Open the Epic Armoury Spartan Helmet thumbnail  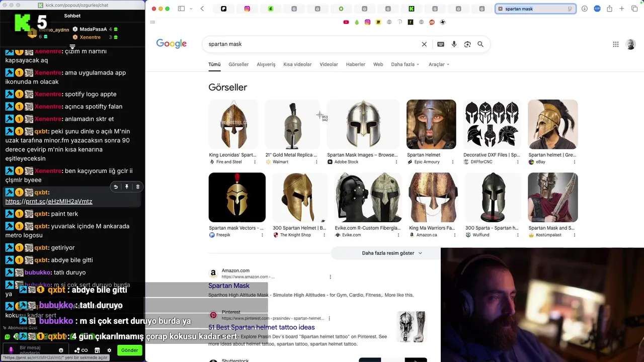(x=431, y=124)
